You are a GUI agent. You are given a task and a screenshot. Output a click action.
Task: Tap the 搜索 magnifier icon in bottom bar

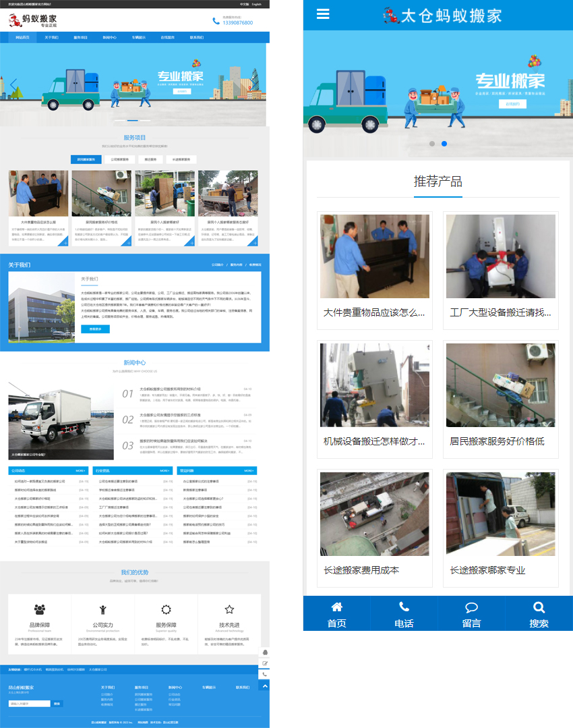(x=539, y=607)
